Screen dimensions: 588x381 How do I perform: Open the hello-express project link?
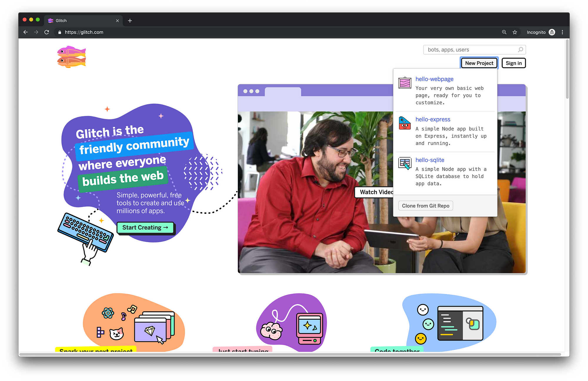pyautogui.click(x=433, y=119)
